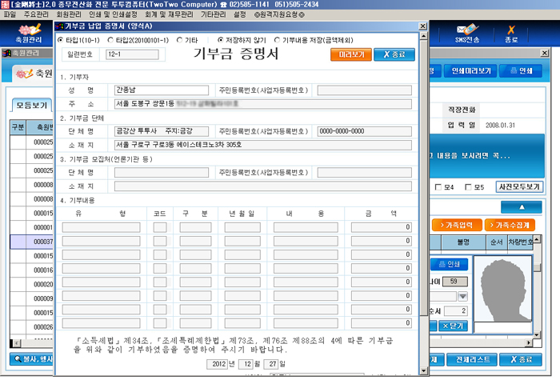Screen dimensions: 560x392
Task: Click the year field showing 2012
Action: [x=217, y=364]
